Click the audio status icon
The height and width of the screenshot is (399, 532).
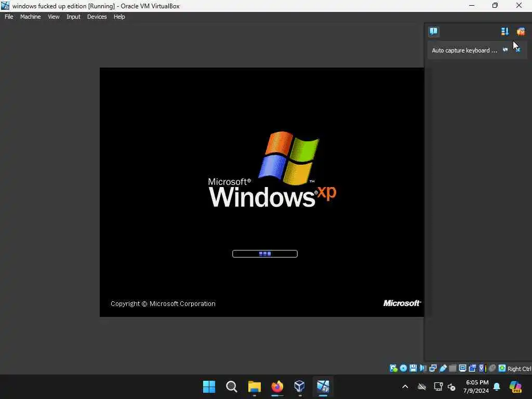click(423, 368)
